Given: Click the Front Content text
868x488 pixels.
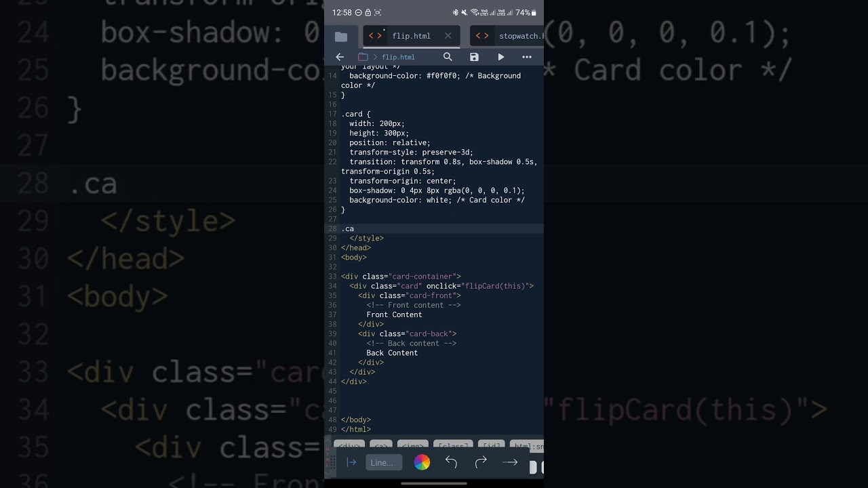Looking at the screenshot, I should [394, 314].
